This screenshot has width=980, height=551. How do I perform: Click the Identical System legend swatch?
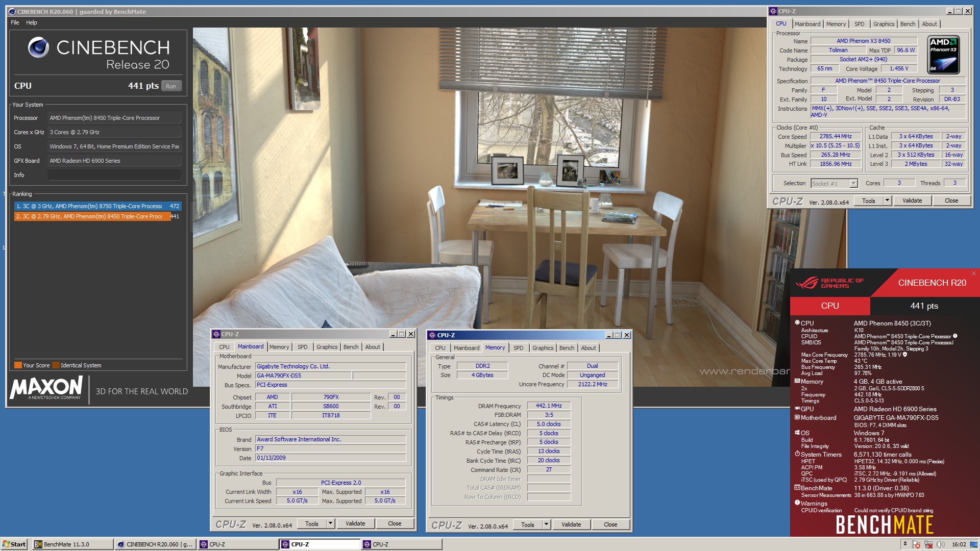click(x=56, y=365)
